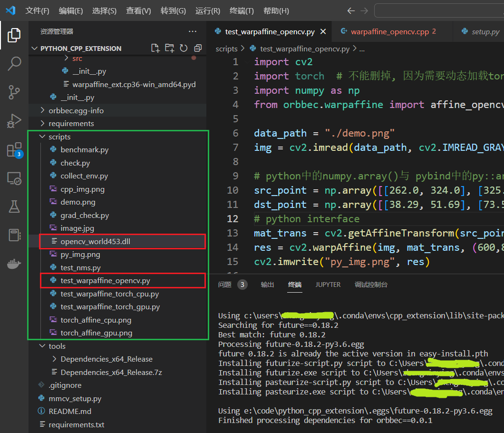This screenshot has height=433, width=504.
Task: Open Run and Debug view
Action: click(14, 121)
